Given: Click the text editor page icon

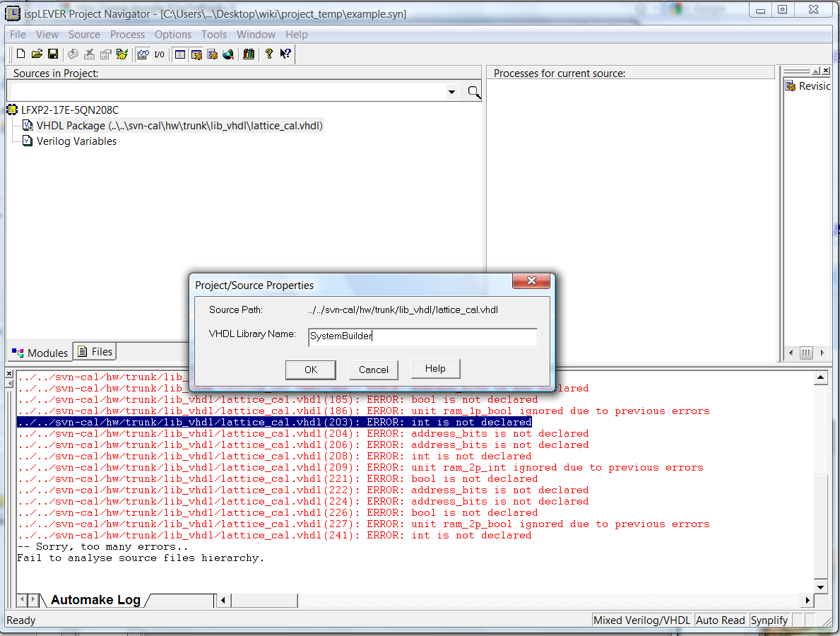Looking at the screenshot, I should pos(212,54).
